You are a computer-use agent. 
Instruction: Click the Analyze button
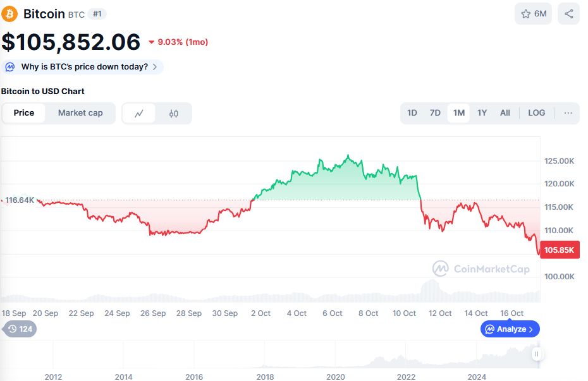(510, 329)
